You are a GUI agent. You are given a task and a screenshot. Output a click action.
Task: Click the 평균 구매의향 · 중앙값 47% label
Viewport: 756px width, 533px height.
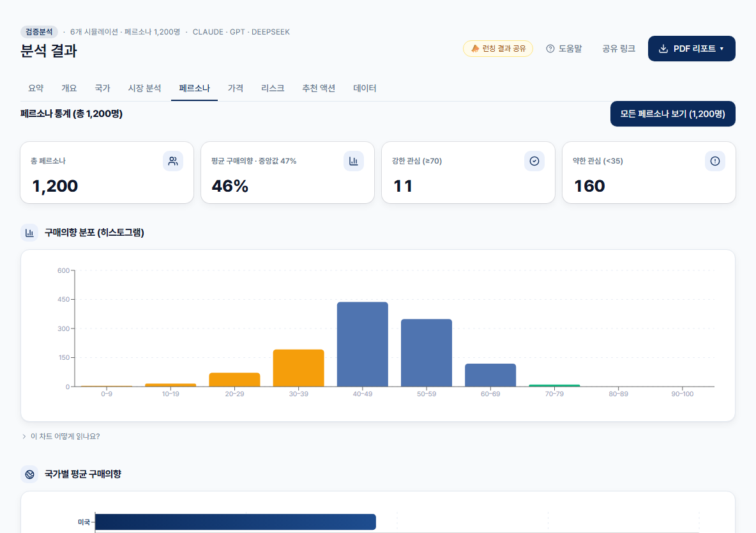pos(254,161)
